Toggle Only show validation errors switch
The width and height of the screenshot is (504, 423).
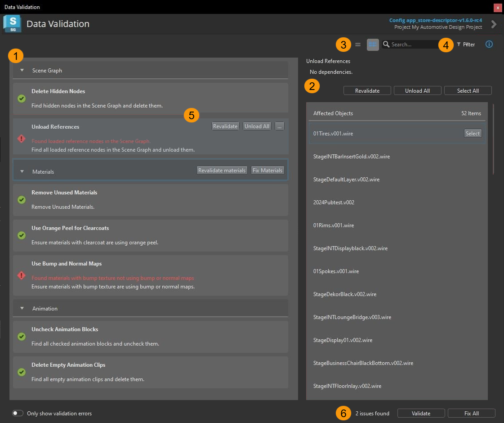18,413
